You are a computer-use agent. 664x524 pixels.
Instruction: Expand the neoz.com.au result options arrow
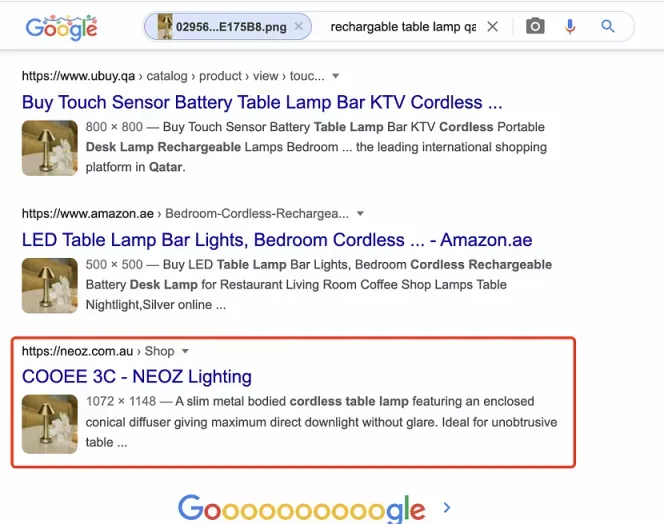185,351
